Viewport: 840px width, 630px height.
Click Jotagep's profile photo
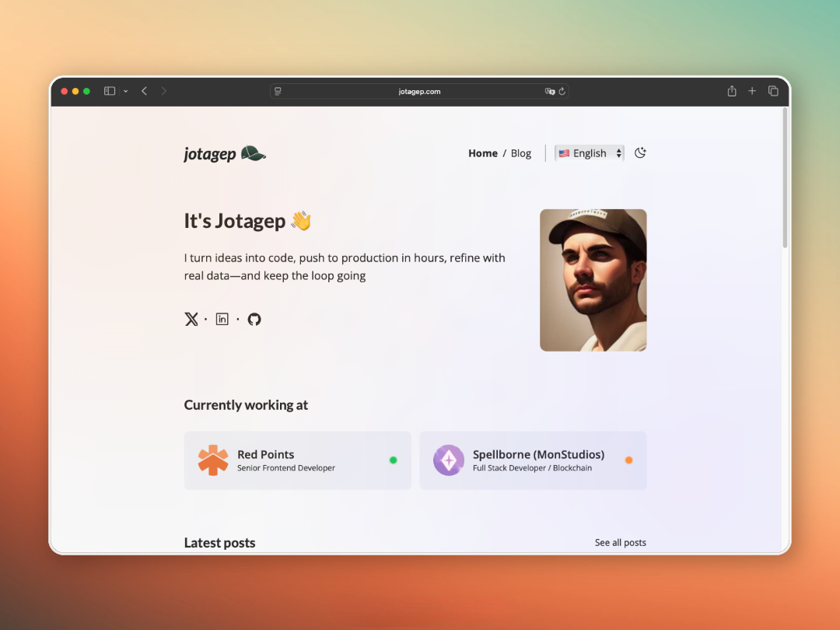pos(593,280)
